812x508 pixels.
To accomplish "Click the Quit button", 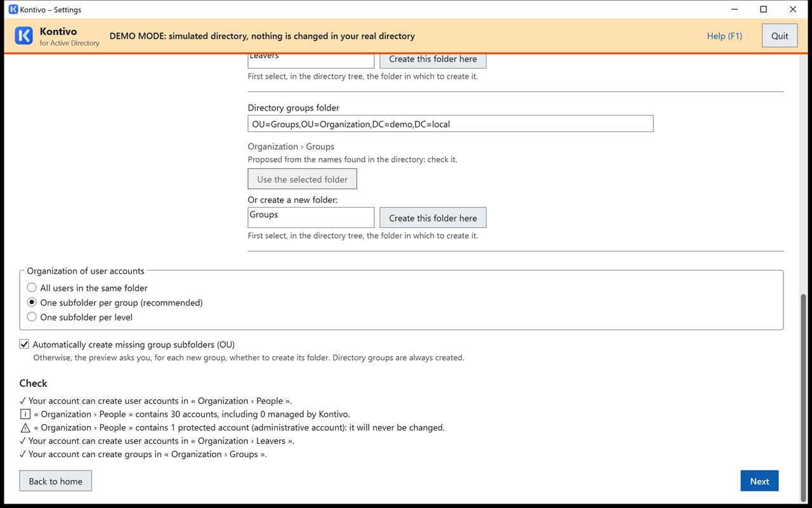I will [x=780, y=36].
